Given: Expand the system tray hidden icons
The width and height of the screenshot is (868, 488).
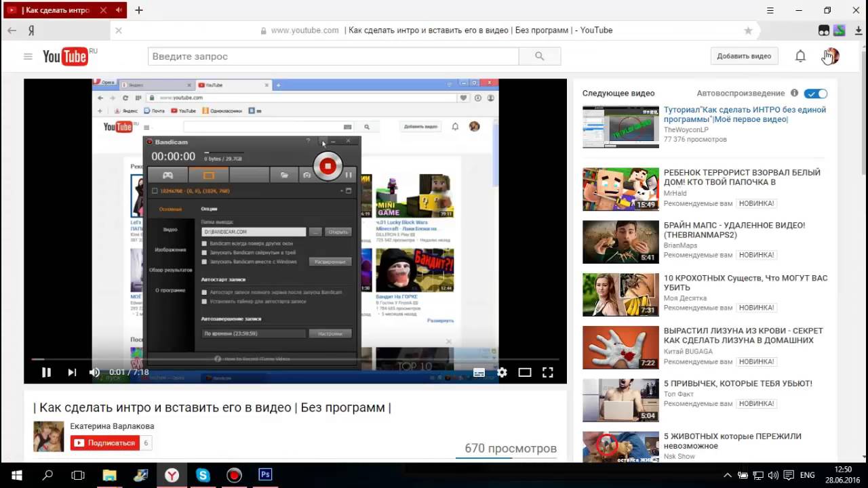Looking at the screenshot, I should pyautogui.click(x=728, y=475).
